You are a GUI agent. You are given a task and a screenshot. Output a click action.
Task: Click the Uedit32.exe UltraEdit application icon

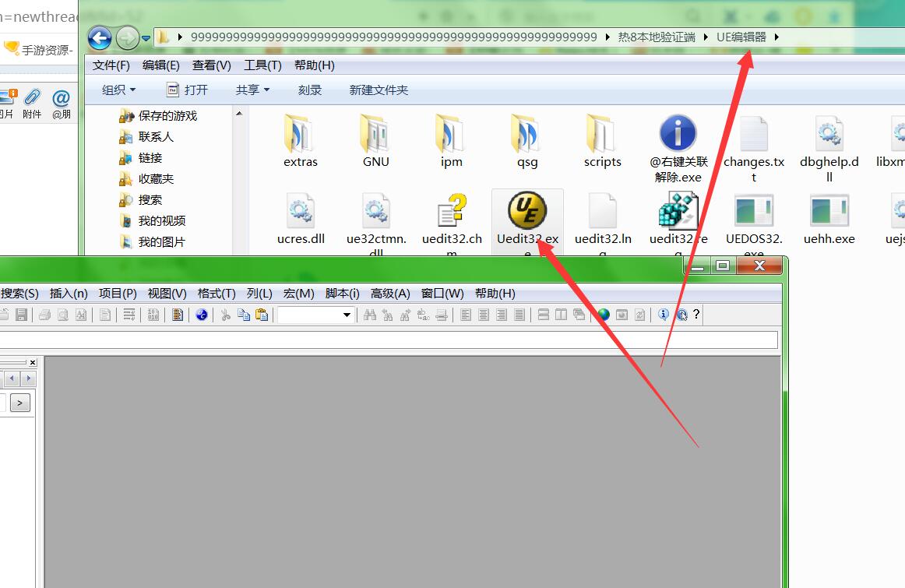(527, 212)
